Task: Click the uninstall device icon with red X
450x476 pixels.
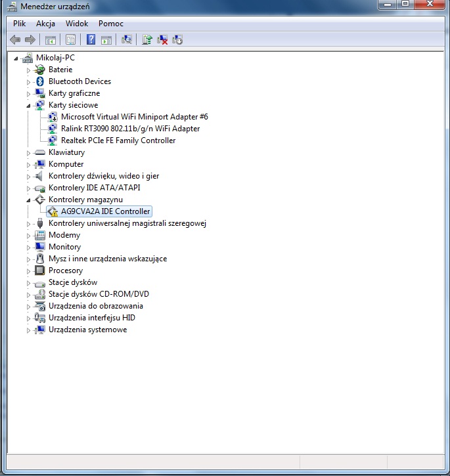Action: [x=162, y=40]
